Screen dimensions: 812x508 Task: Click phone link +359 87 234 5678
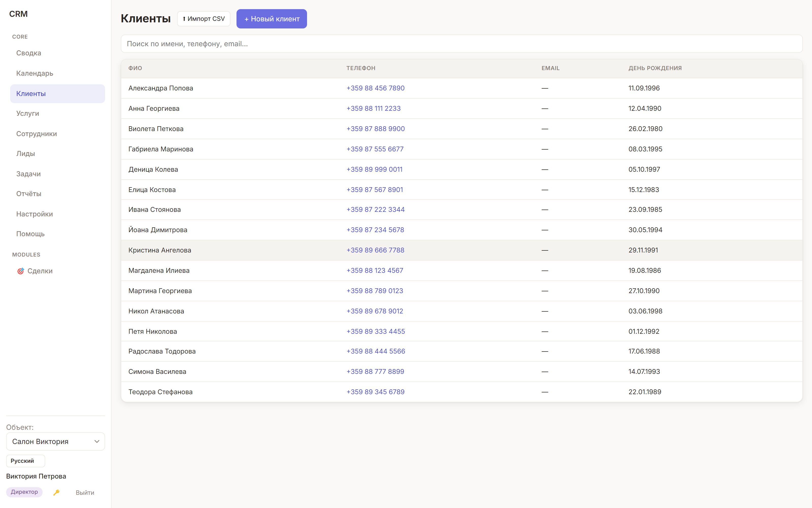tap(375, 230)
